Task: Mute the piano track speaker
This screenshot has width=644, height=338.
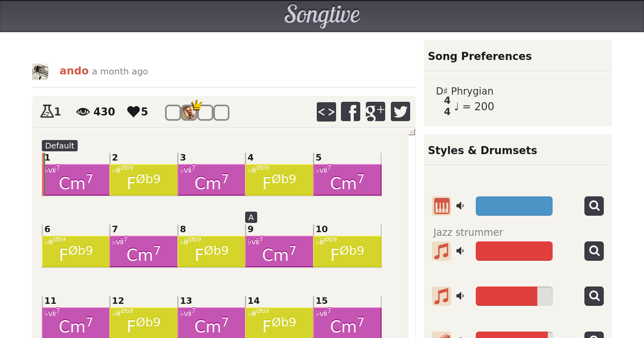Action: 460,206
